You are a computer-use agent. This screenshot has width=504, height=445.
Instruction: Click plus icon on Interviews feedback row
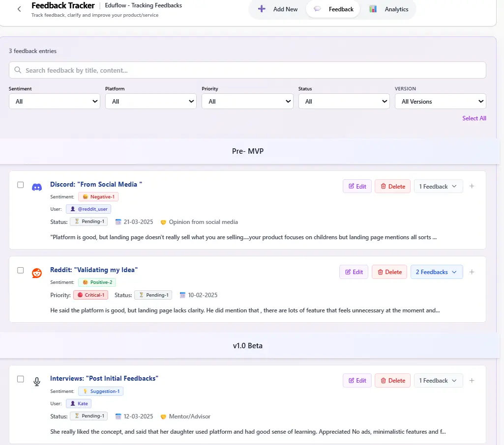[x=472, y=381]
